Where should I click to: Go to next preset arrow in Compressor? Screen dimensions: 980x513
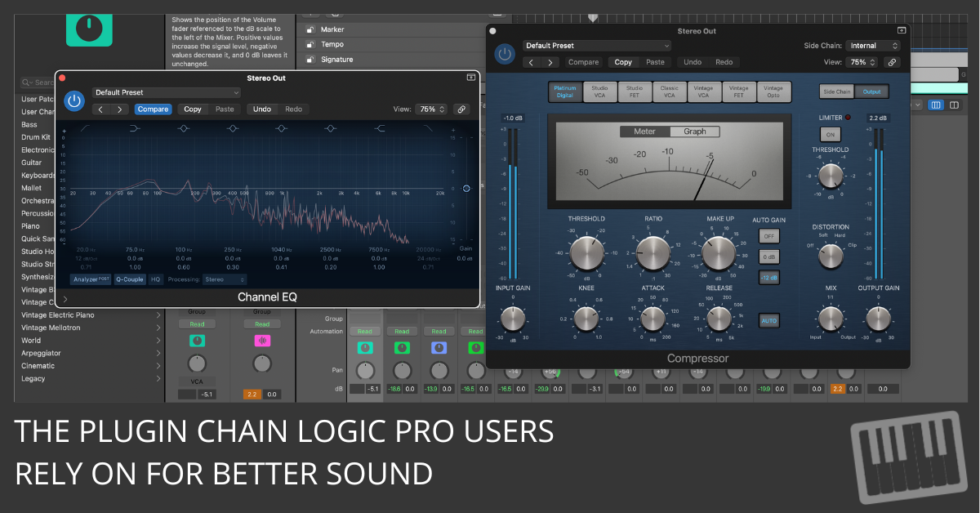point(551,62)
